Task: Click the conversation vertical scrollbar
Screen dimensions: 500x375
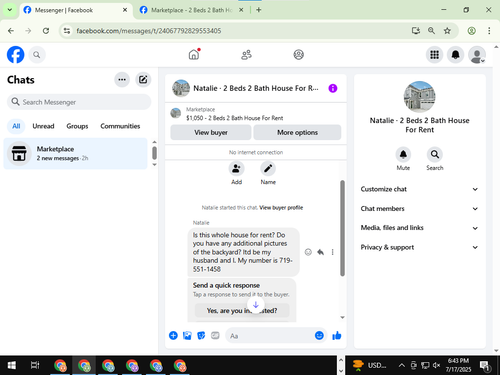Action: click(342, 228)
